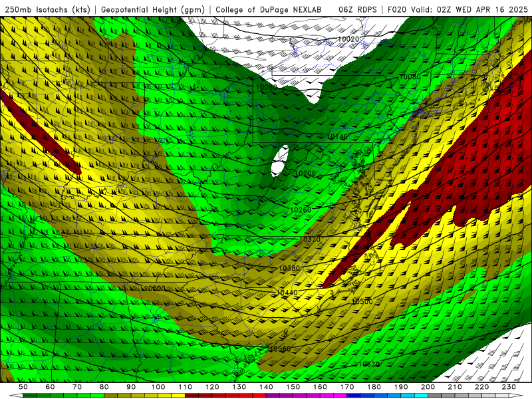Click the 130 value on the color scale
Image resolution: width=532 pixels, height=399 pixels.
239,387
